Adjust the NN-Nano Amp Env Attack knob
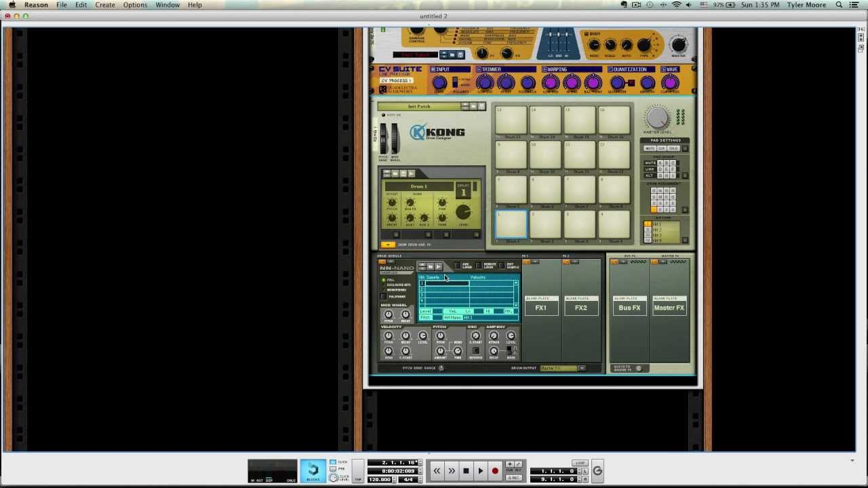Viewport: 868px width, 488px height. click(494, 335)
